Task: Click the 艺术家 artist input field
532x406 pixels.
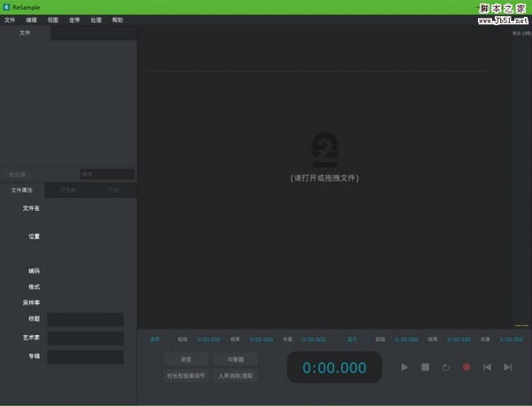Action: (x=85, y=339)
